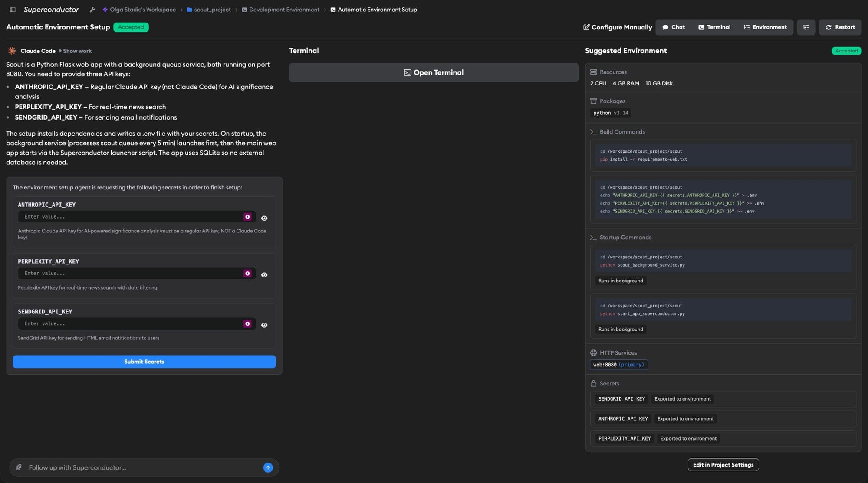Click SENDGRID_API_KEY in Secrets list
This screenshot has height=483, width=868.
[621, 399]
